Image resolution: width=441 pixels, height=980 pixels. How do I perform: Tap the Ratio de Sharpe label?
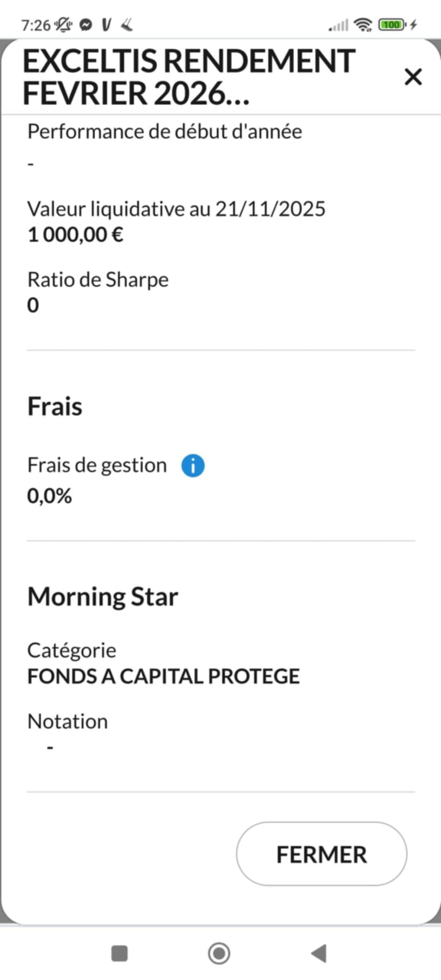click(x=98, y=280)
